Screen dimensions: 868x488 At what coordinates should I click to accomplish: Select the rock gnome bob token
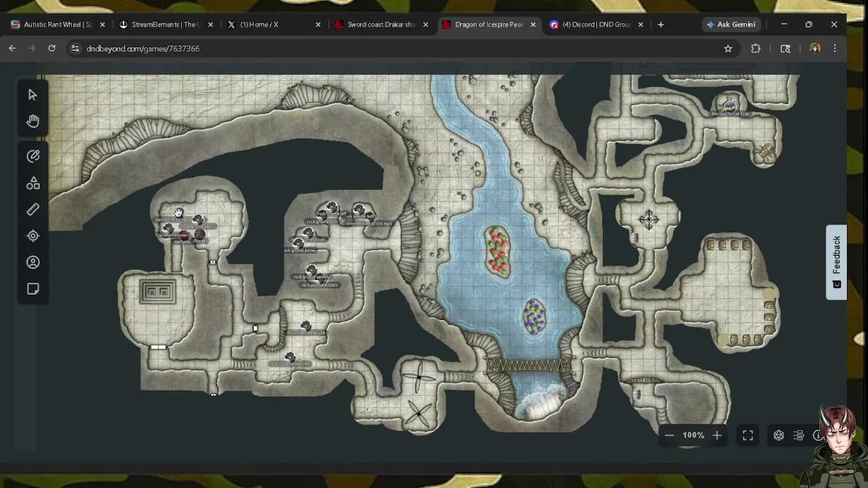click(359, 209)
